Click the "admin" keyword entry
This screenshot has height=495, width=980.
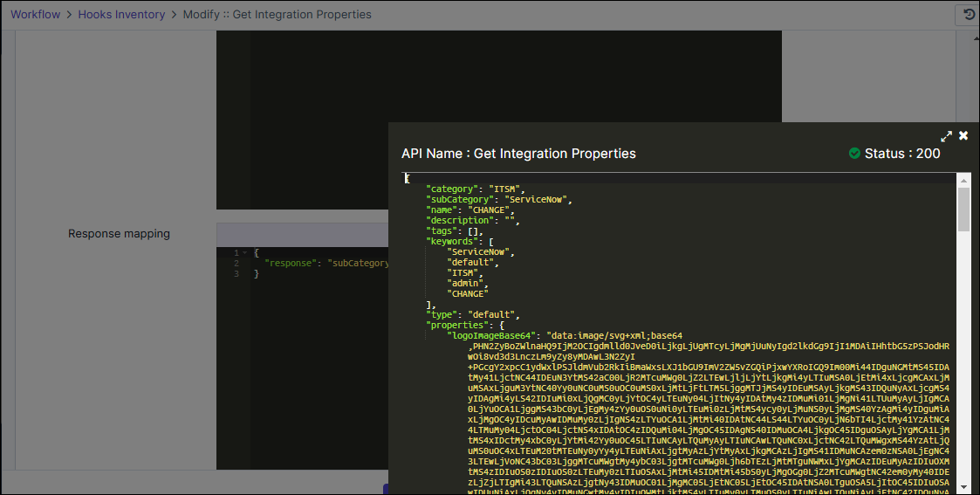click(x=468, y=284)
